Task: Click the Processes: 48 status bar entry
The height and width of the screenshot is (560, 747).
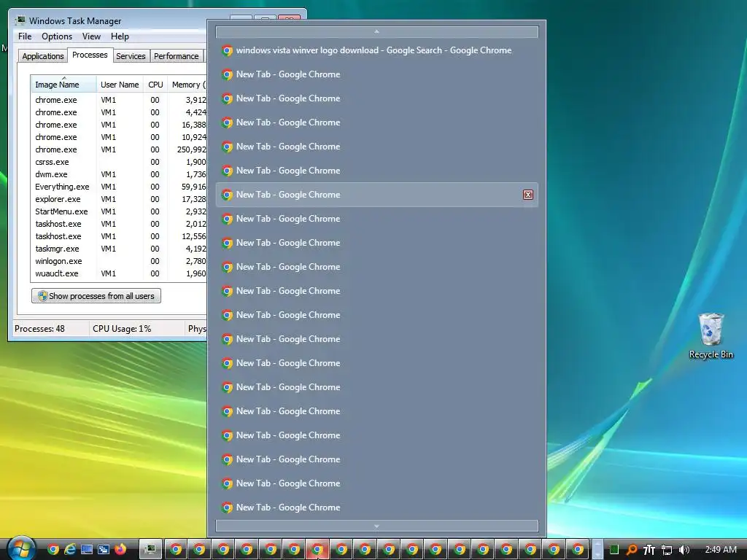Action: coord(39,329)
